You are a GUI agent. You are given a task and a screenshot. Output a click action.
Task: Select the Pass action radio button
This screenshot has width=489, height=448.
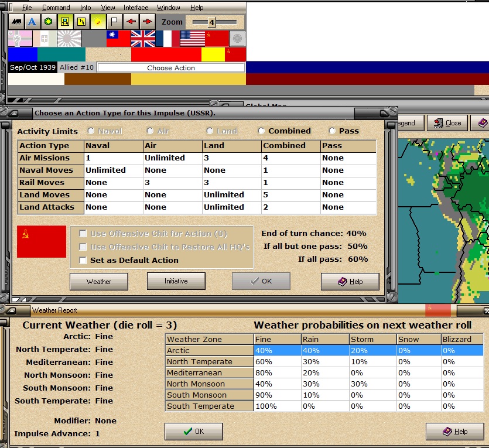(x=333, y=131)
